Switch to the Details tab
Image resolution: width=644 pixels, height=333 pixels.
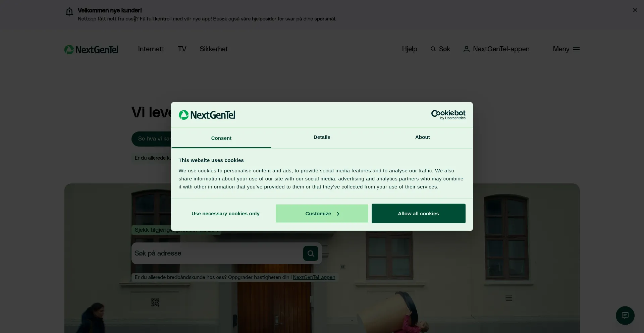pyautogui.click(x=322, y=137)
